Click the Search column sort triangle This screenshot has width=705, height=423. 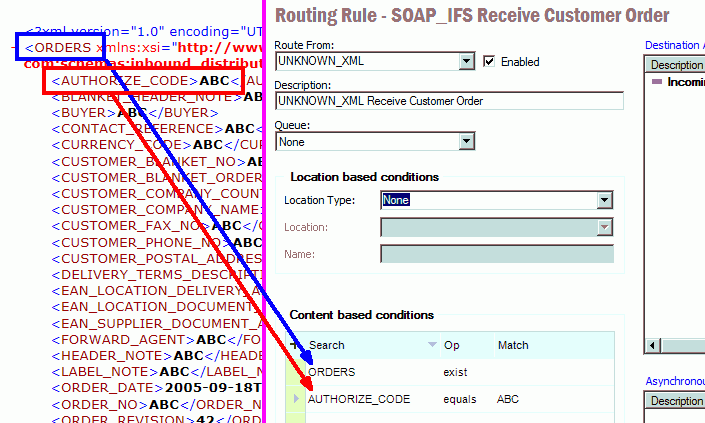click(x=432, y=345)
